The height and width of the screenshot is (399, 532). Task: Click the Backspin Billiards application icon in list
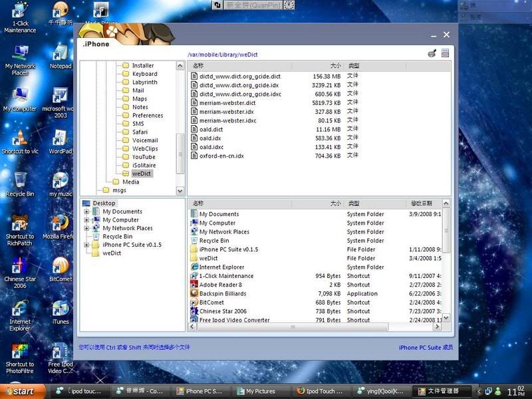click(194, 293)
